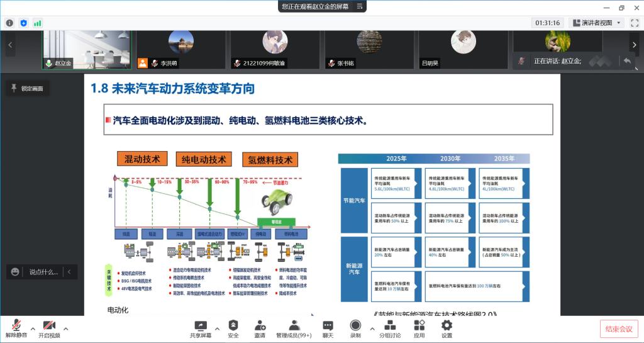The height and width of the screenshot is (343, 644).
Task: Toggle 解除静音 microphone
Action: point(16,329)
